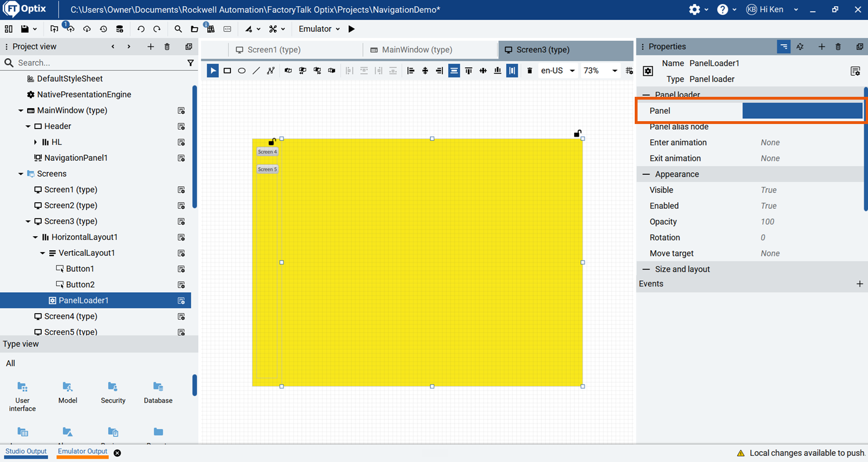
Task: Toggle alphabetical sorting of properties
Action: click(800, 46)
